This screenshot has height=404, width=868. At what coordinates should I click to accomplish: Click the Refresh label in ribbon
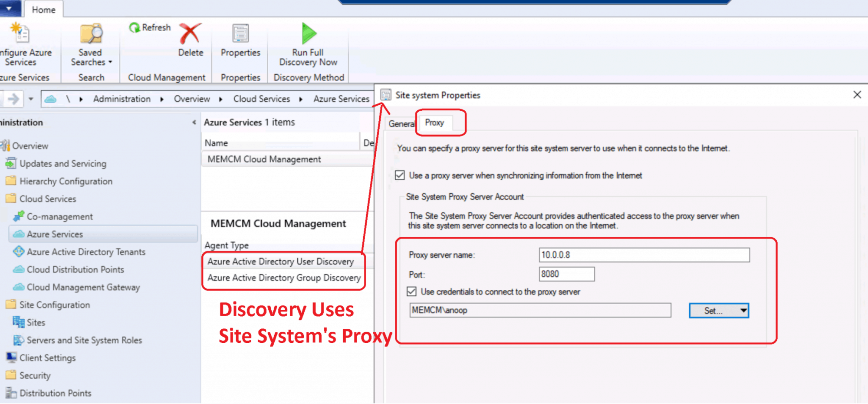point(156,27)
